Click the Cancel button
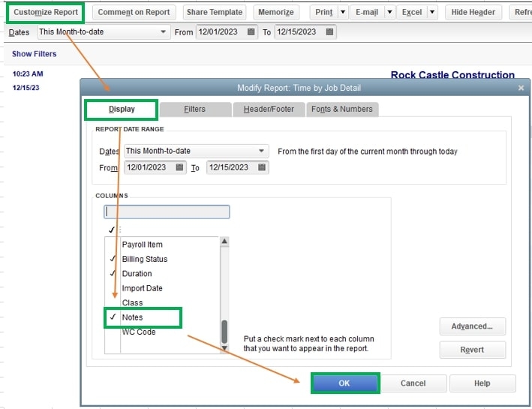Screen dimensions: 532x409 [x=413, y=383]
